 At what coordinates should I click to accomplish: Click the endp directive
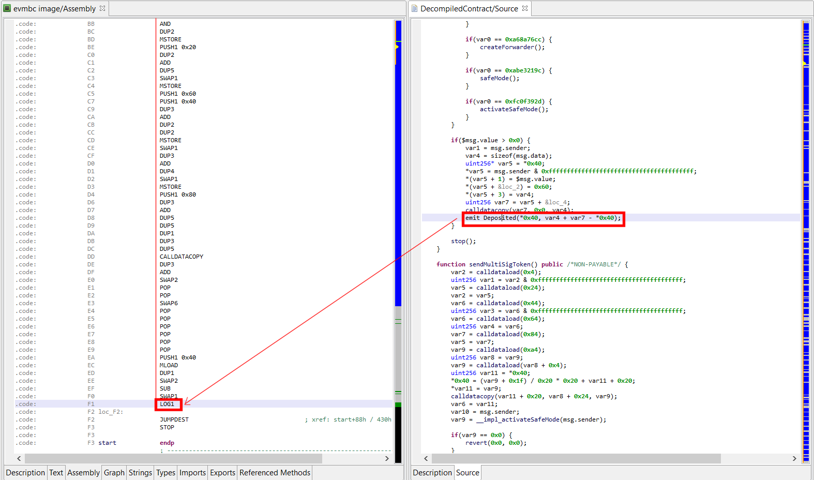[x=167, y=443]
